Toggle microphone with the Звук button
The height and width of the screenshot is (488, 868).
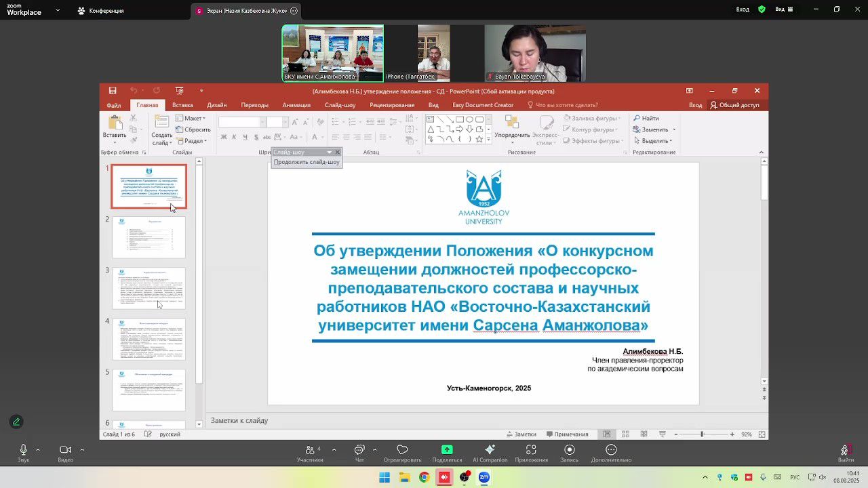(23, 450)
